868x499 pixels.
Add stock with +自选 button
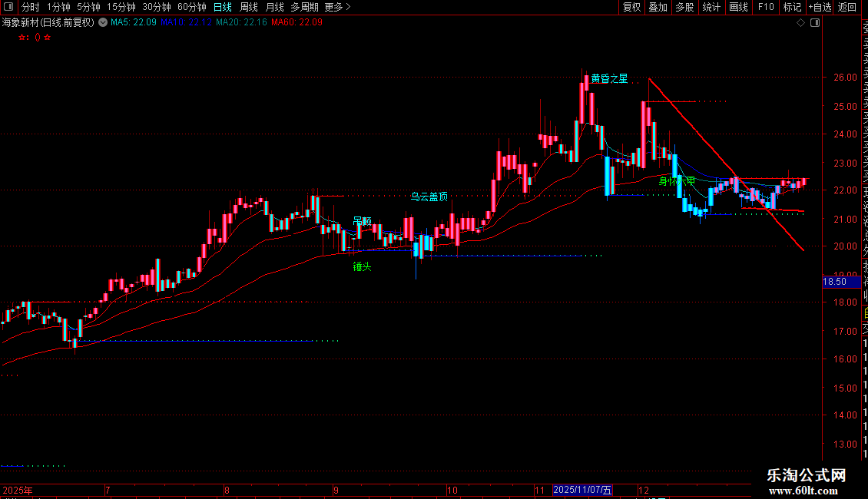(820, 7)
